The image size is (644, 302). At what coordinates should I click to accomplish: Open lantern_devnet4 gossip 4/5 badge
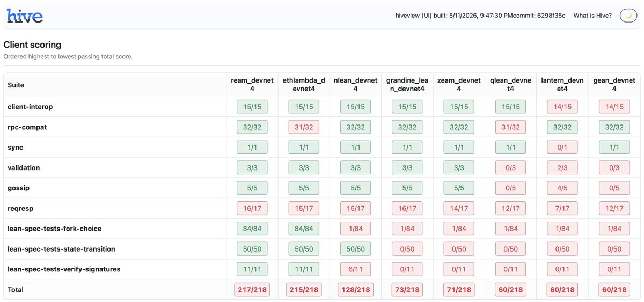(x=562, y=188)
